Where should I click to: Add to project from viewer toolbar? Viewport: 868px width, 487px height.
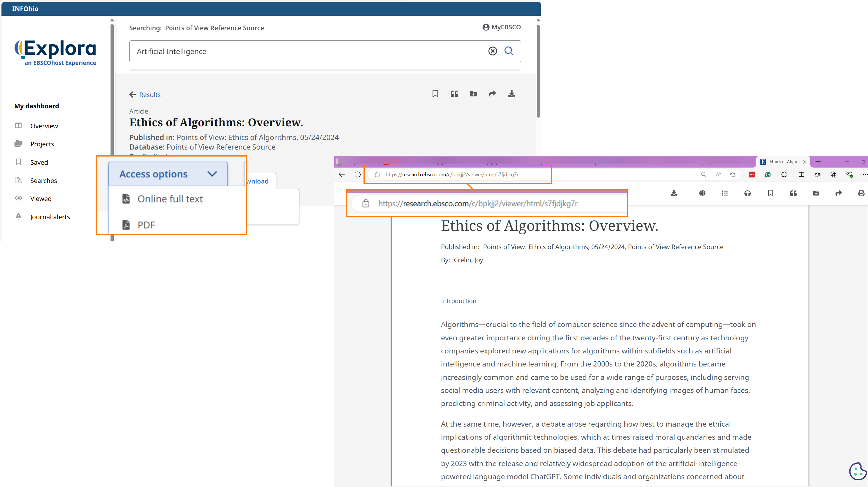[816, 193]
